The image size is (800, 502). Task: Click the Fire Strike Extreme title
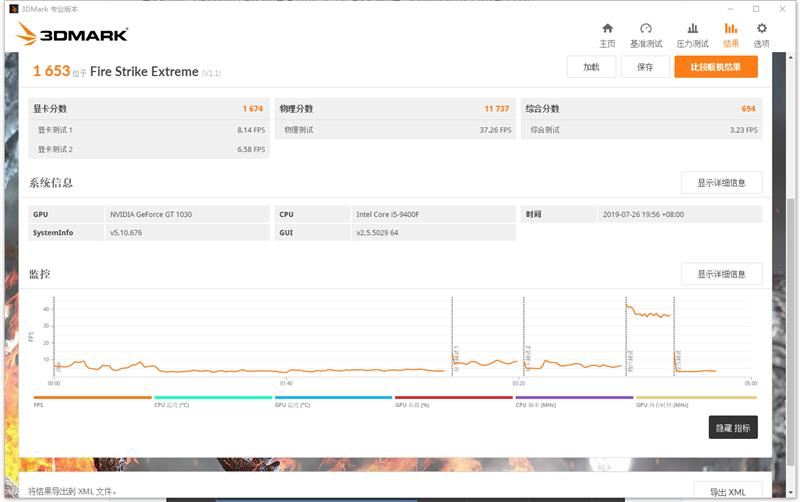click(144, 71)
